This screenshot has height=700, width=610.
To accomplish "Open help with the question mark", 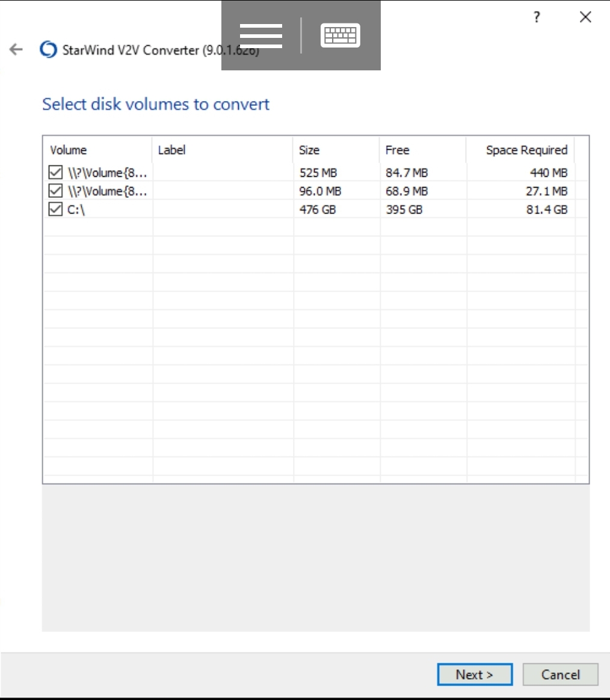I will [x=537, y=17].
